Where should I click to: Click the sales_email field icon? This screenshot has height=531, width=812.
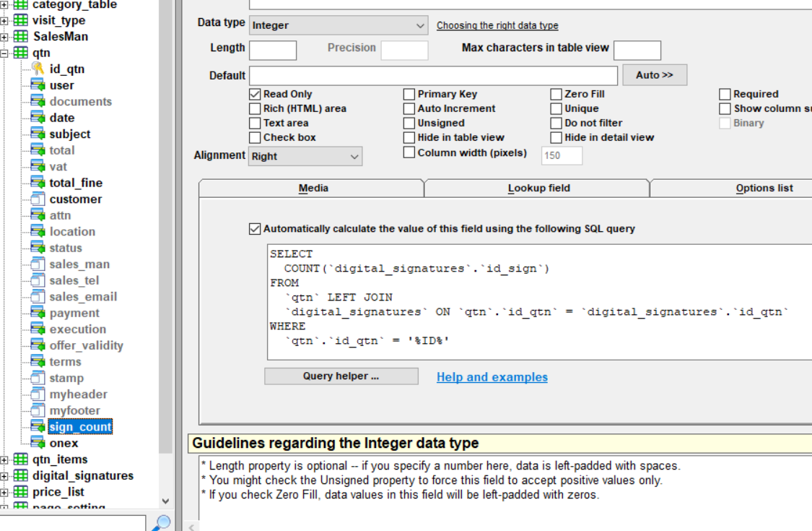(38, 297)
